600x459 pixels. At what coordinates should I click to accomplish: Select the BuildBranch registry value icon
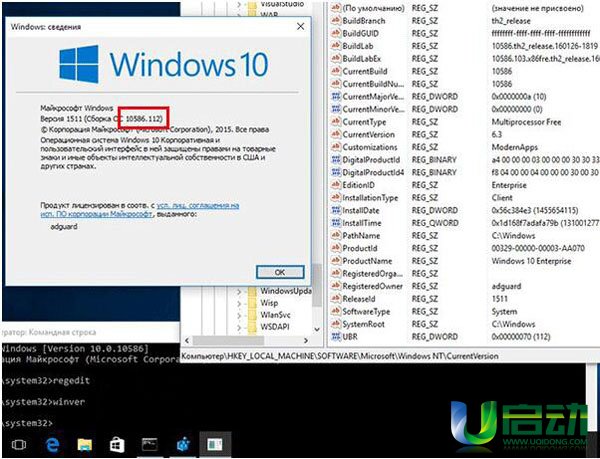click(336, 20)
